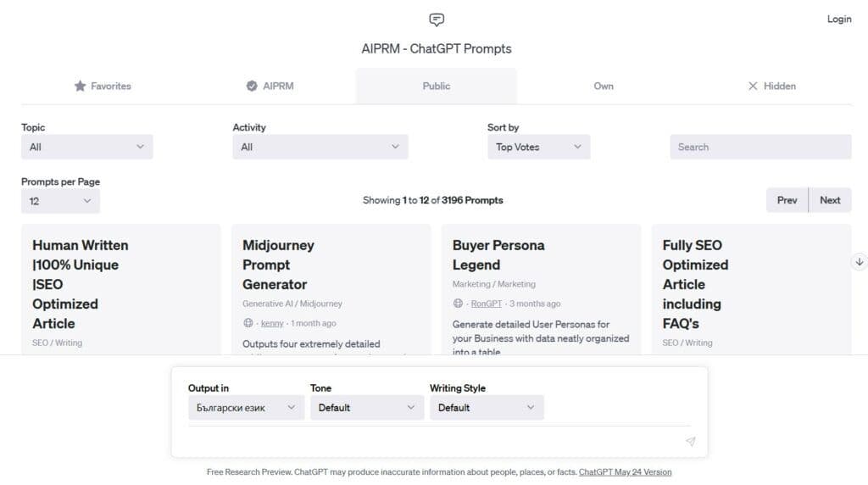868x485 pixels.
Task: Click the X icon beside Hidden
Action: point(753,86)
